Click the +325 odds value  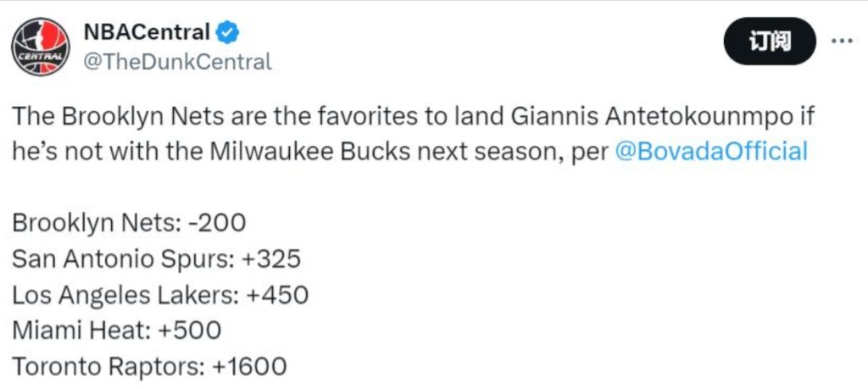click(x=270, y=259)
